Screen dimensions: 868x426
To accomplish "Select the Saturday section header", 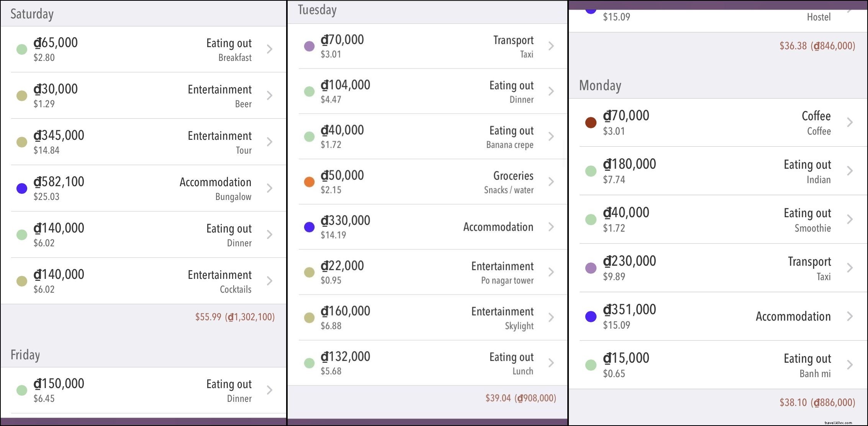I will pos(32,13).
